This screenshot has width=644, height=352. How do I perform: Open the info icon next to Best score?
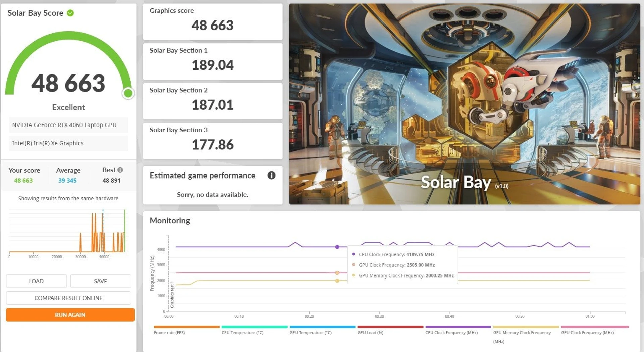pos(120,170)
